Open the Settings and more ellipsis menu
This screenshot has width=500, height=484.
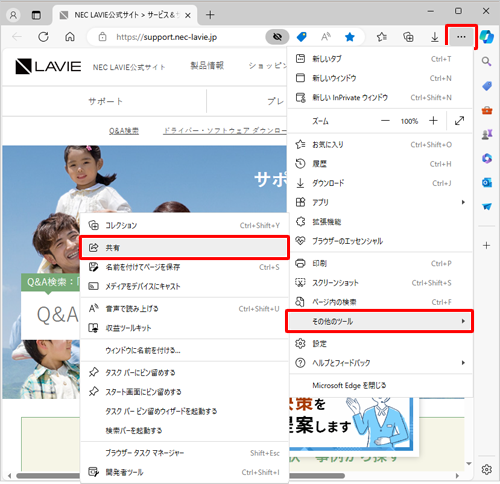pos(461,37)
